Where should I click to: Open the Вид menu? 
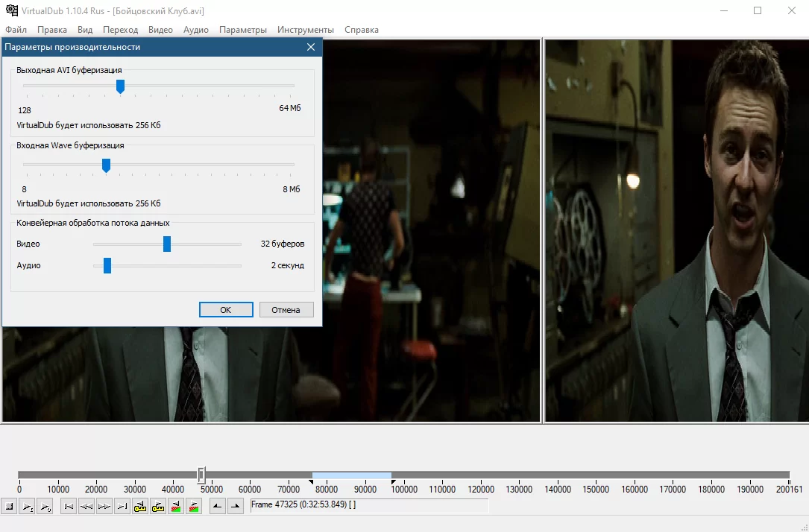(x=85, y=30)
